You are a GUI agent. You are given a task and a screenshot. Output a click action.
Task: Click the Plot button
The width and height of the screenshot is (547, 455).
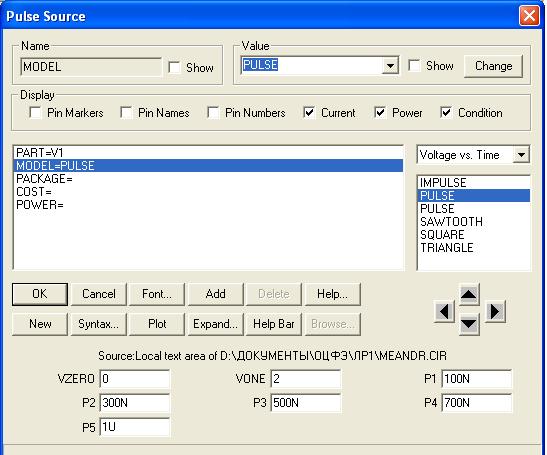coord(157,324)
